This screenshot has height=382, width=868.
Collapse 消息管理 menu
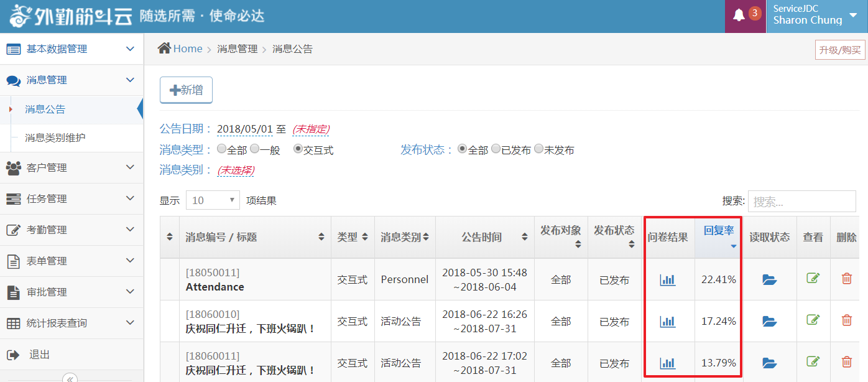72,80
